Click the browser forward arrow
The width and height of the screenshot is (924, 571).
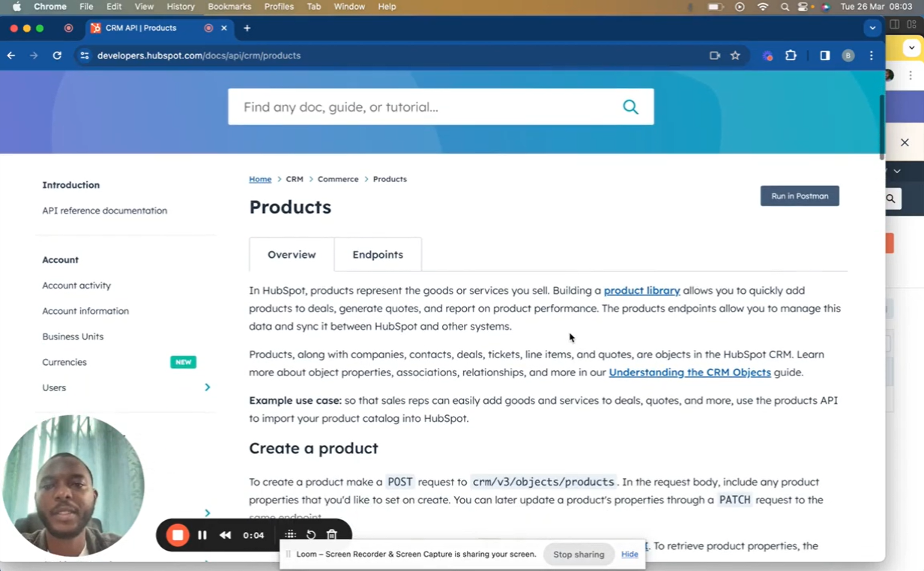[x=34, y=55]
